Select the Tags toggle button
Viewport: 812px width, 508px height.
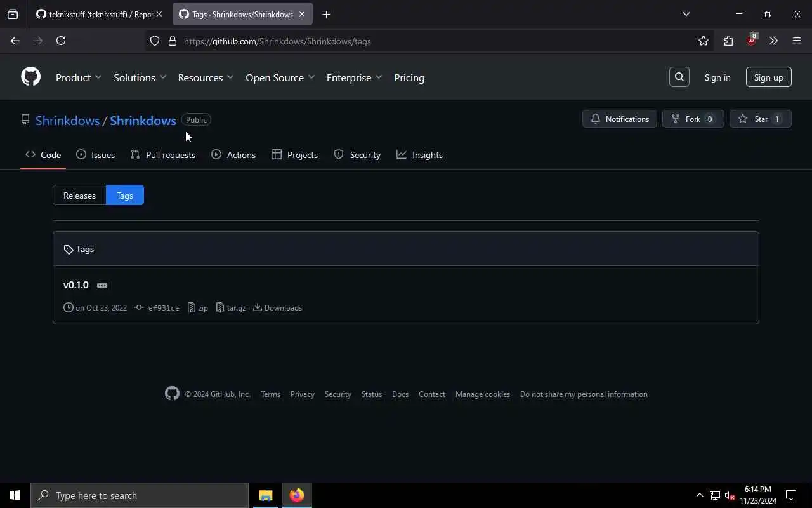tap(125, 196)
